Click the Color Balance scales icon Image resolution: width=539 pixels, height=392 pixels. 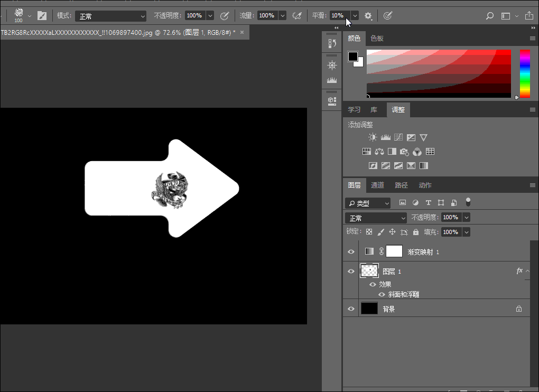pos(379,152)
